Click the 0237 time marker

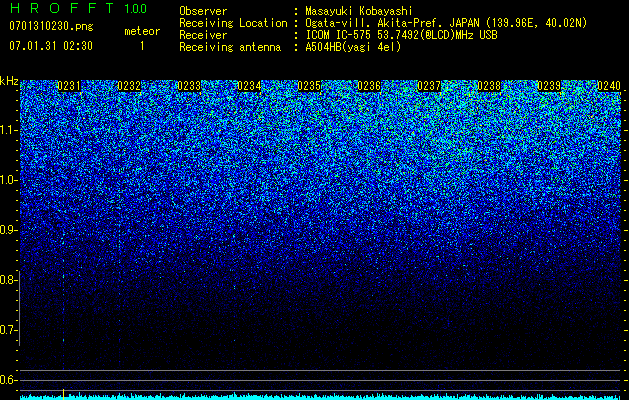click(429, 86)
